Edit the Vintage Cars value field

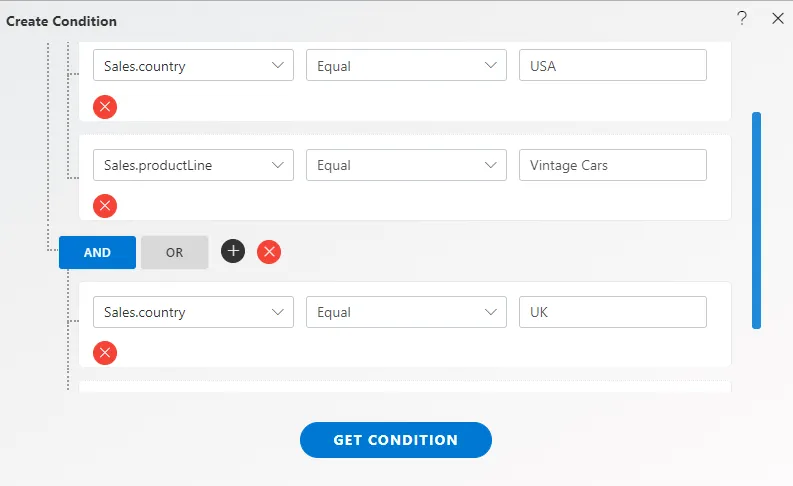tap(612, 165)
